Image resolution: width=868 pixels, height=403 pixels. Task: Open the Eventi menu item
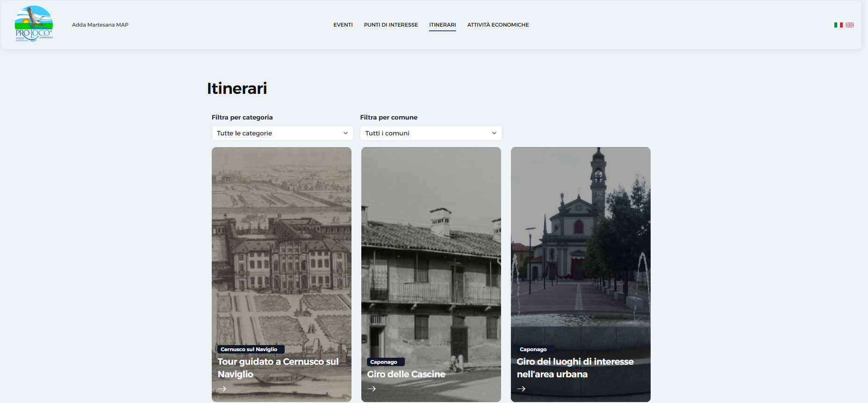pos(343,25)
